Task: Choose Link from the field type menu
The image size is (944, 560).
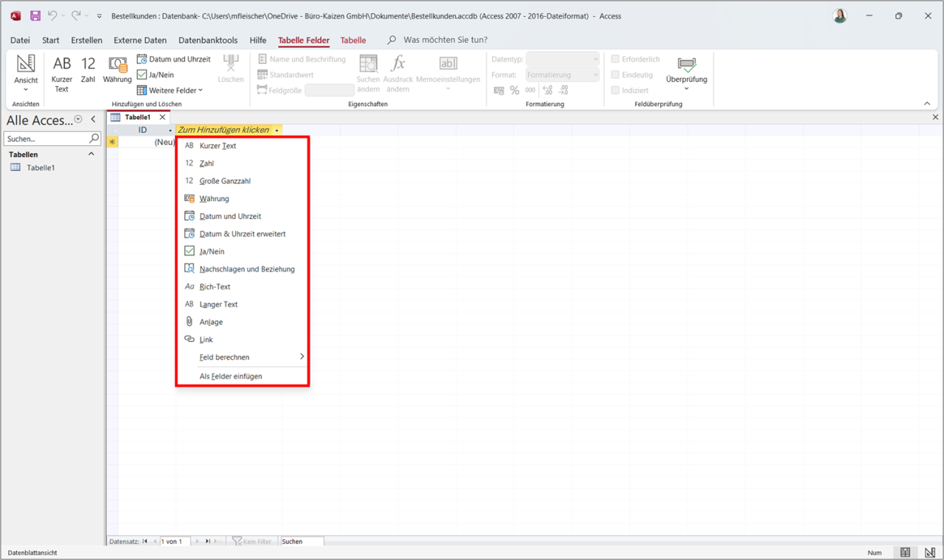Action: coord(243,340)
